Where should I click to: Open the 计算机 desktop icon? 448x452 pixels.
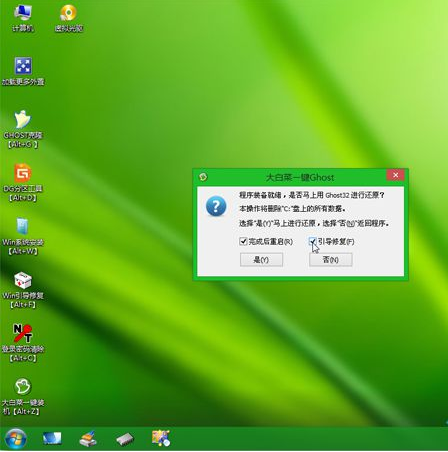[x=23, y=19]
